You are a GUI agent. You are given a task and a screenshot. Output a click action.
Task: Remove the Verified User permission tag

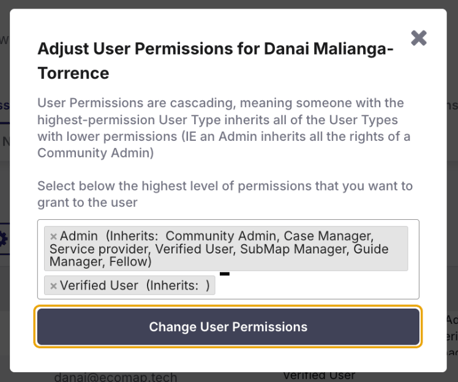tap(53, 286)
